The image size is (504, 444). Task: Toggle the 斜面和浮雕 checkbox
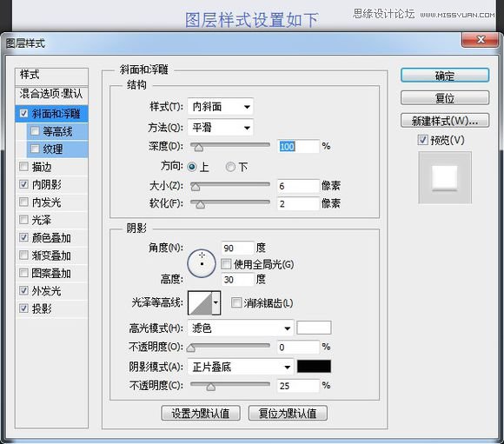pyautogui.click(x=23, y=114)
